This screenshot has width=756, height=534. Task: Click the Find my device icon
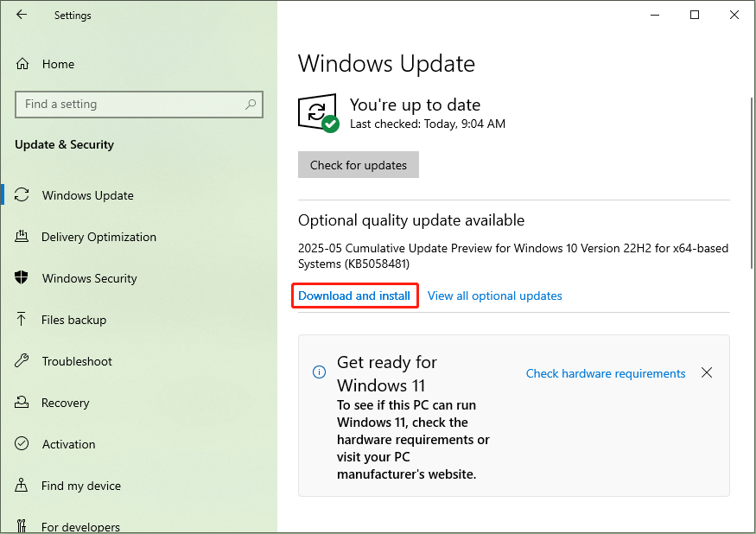pos(22,486)
